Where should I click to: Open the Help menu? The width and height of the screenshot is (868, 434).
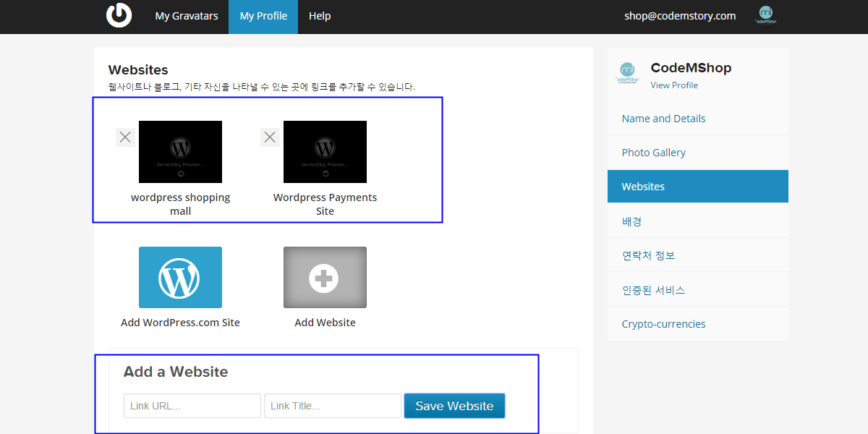[x=320, y=16]
